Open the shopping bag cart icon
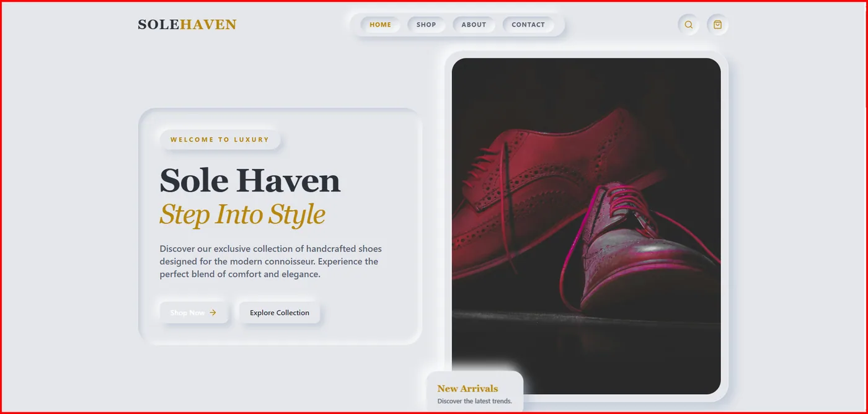 pyautogui.click(x=717, y=25)
